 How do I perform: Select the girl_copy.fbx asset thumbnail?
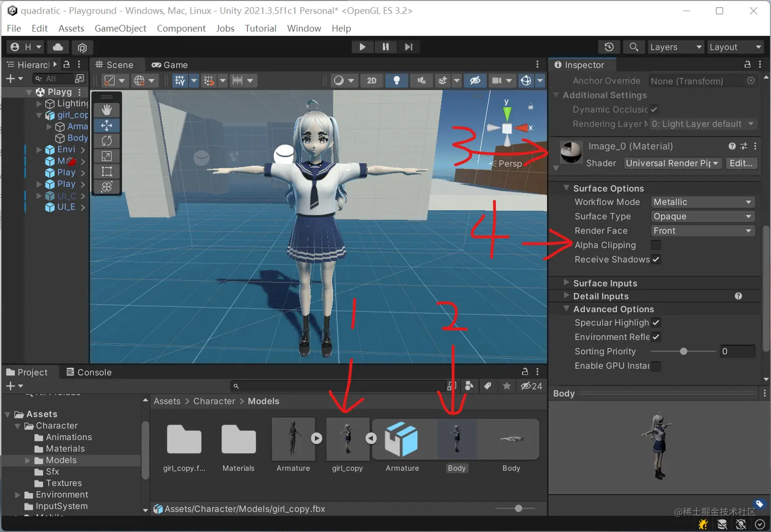pos(184,439)
